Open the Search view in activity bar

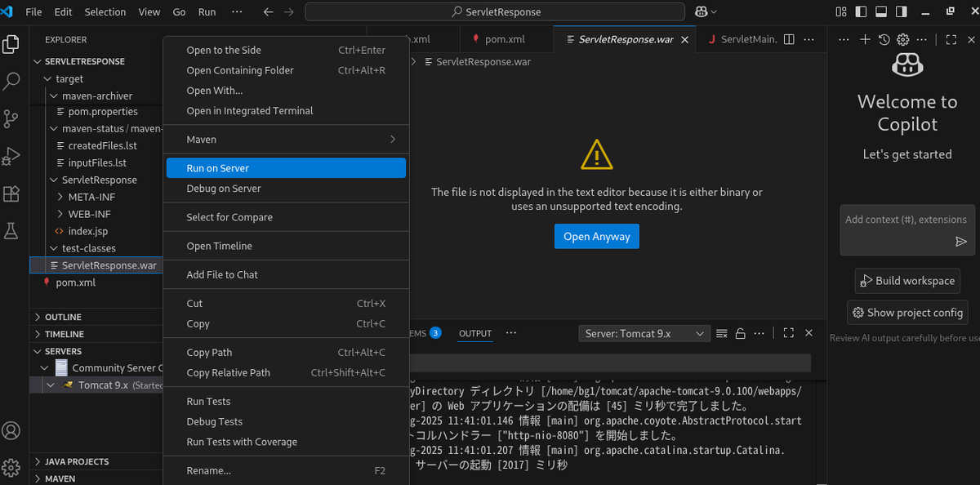pos(11,82)
